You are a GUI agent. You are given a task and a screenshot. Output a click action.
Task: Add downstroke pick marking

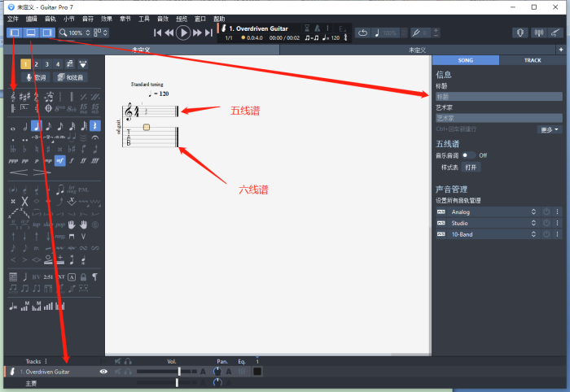coord(72,237)
